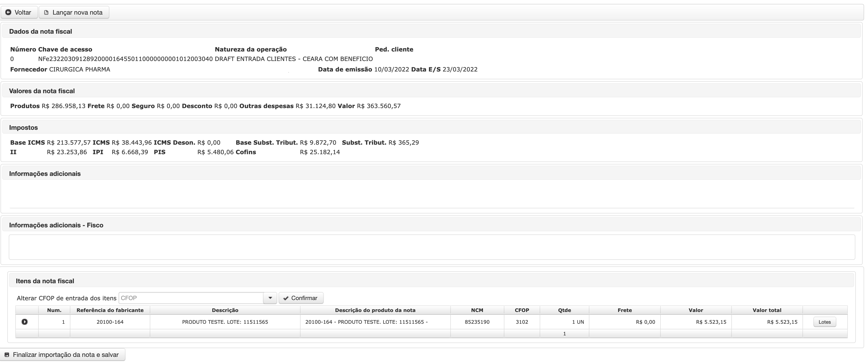This screenshot has width=868, height=363.
Task: Click the NCM column header
Action: [x=477, y=310]
